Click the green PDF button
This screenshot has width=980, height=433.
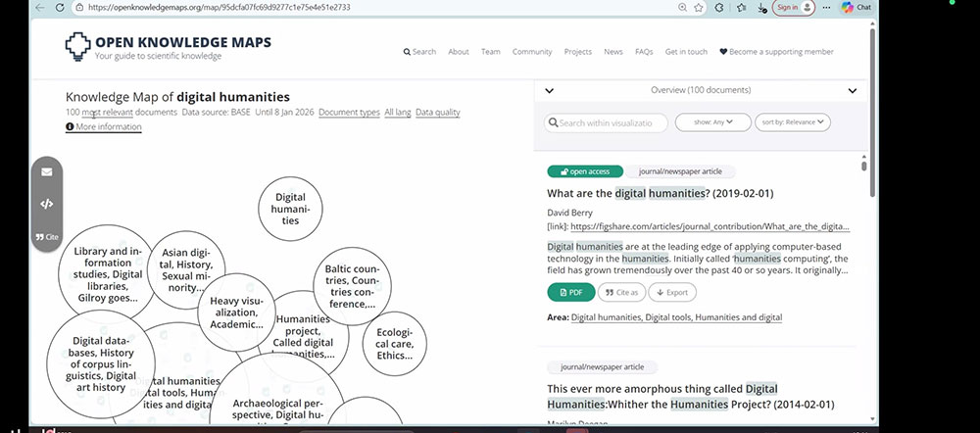570,292
